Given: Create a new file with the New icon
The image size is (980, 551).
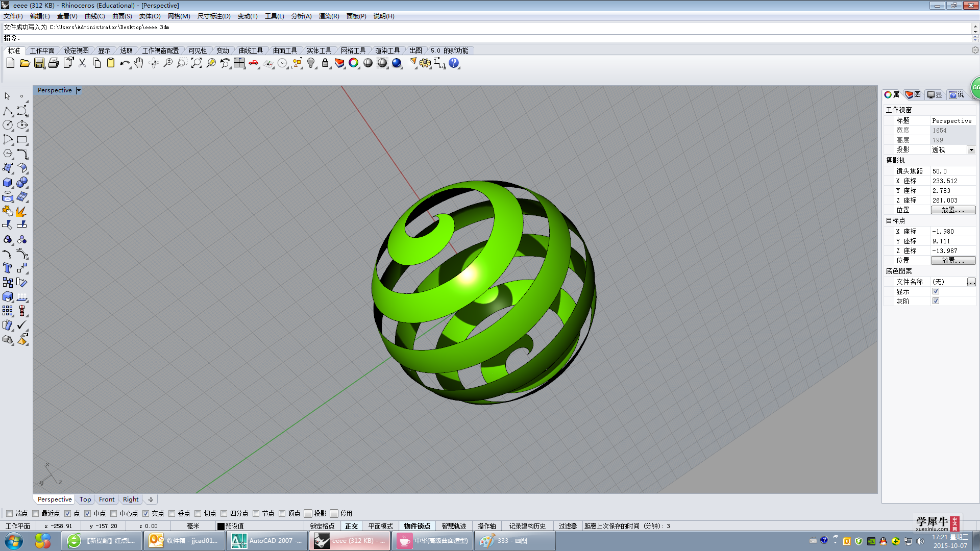Looking at the screenshot, I should [x=10, y=63].
